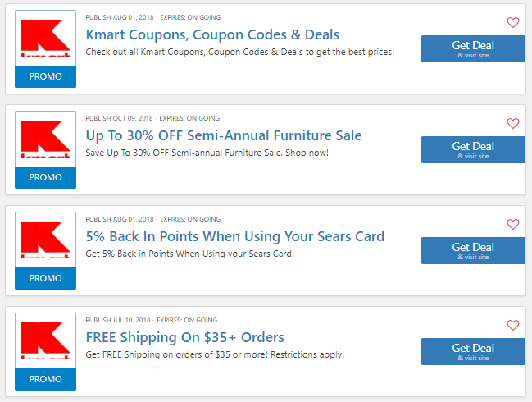Viewport: 532px width, 402px height.
Task: Click Kmart logo on FREE Shipping deal
Action: click(x=45, y=340)
